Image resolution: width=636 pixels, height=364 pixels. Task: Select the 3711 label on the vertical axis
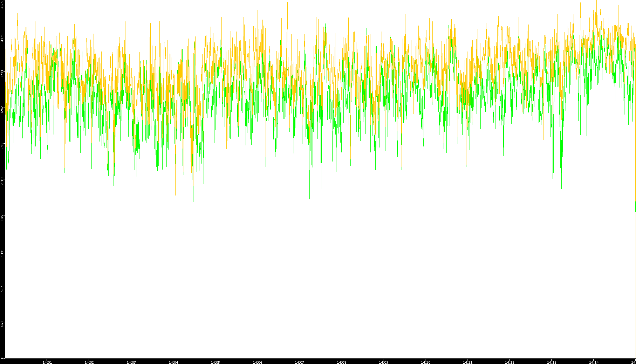tap(2, 74)
